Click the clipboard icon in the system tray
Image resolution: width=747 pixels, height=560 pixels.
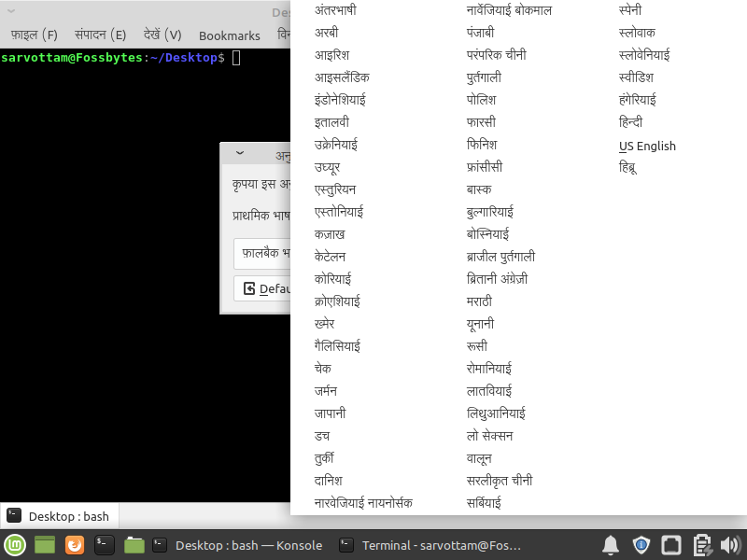(x=701, y=545)
